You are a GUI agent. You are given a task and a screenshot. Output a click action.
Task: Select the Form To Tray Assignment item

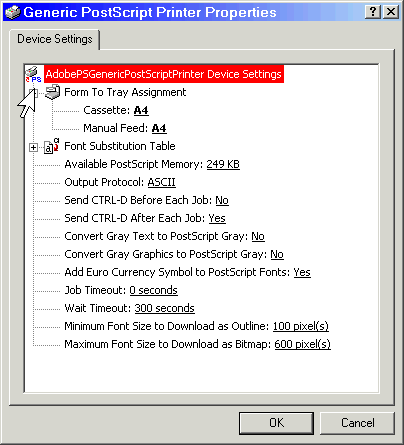tap(125, 92)
